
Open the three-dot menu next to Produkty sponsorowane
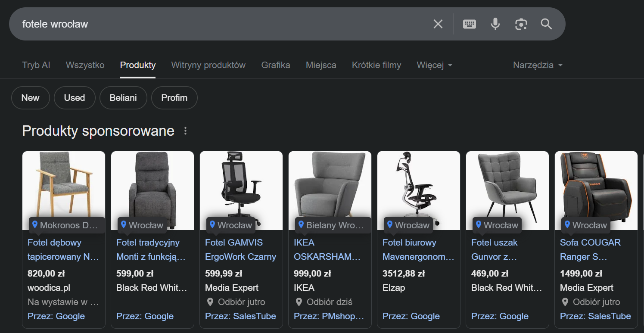pos(184,131)
